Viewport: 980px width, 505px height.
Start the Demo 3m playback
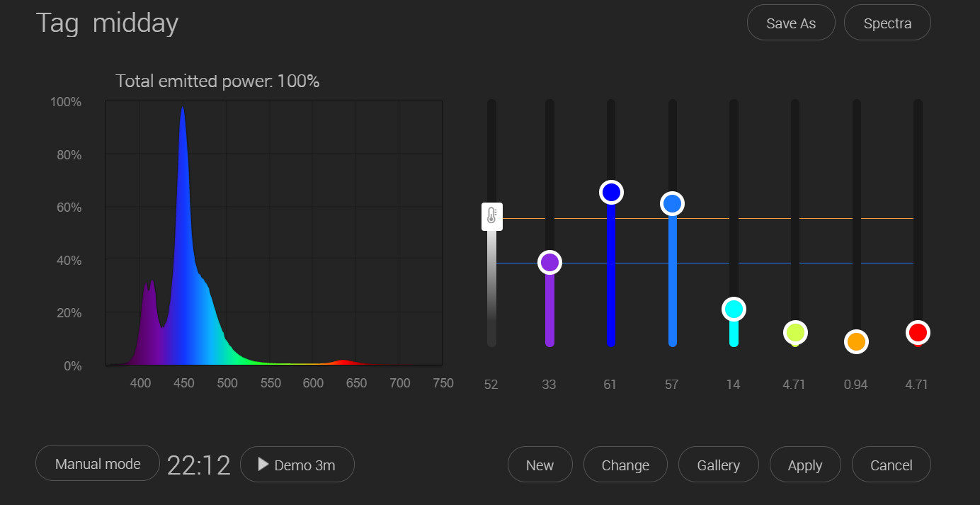(x=297, y=465)
